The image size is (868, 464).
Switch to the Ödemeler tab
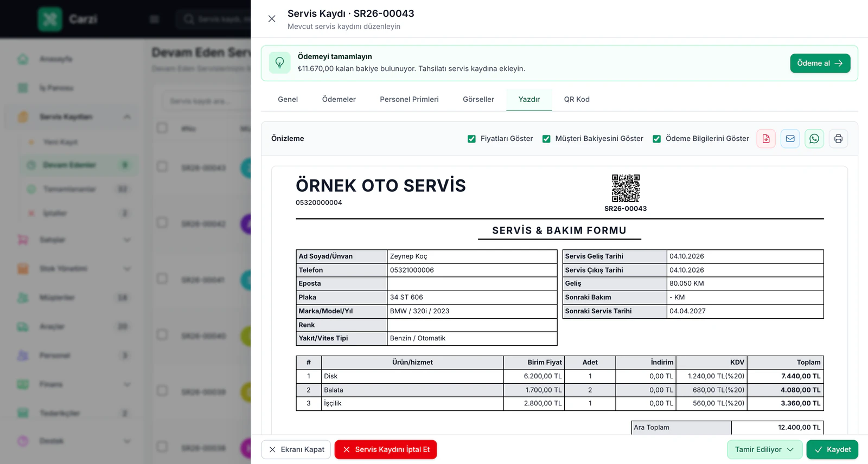(x=339, y=99)
